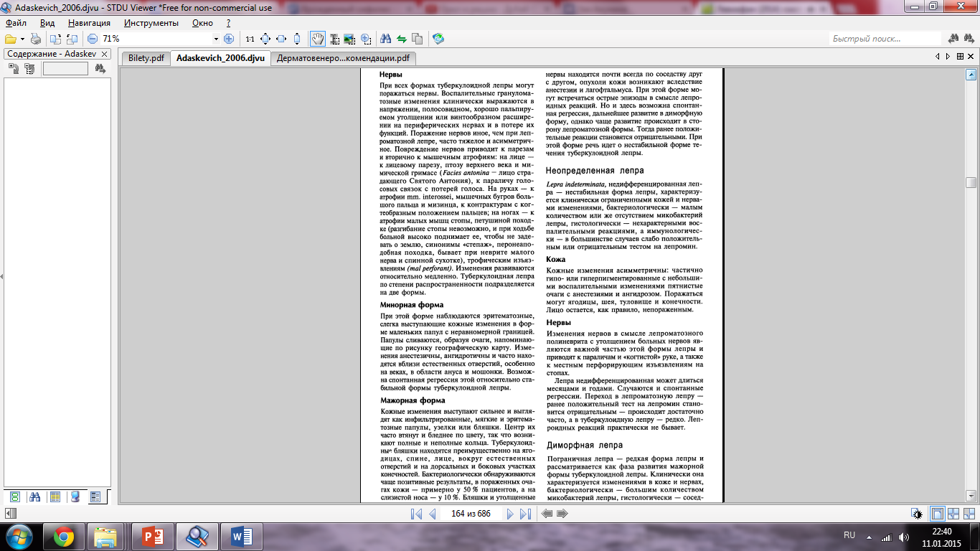Screen dimensions: 980x551
Task: Go to last page button
Action: (525, 514)
